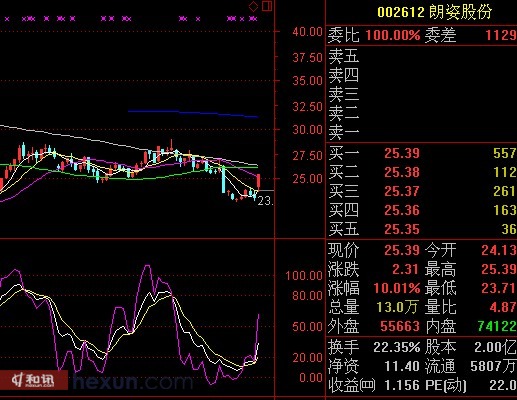Click the 净资 net asset value 11.40

tap(402, 366)
